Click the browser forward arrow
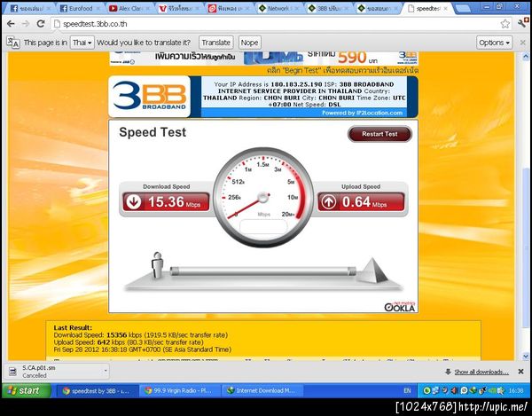 [26, 24]
